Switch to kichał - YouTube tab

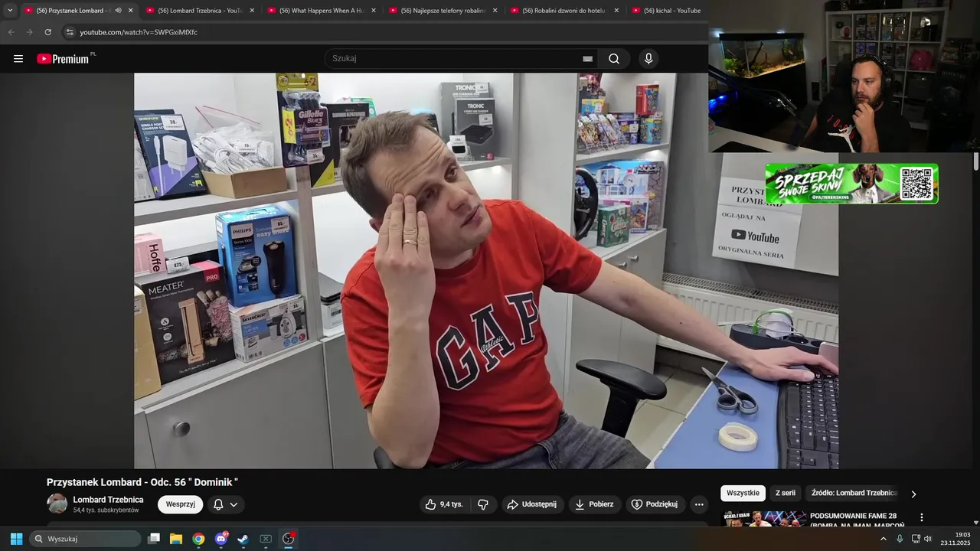pyautogui.click(x=666, y=11)
